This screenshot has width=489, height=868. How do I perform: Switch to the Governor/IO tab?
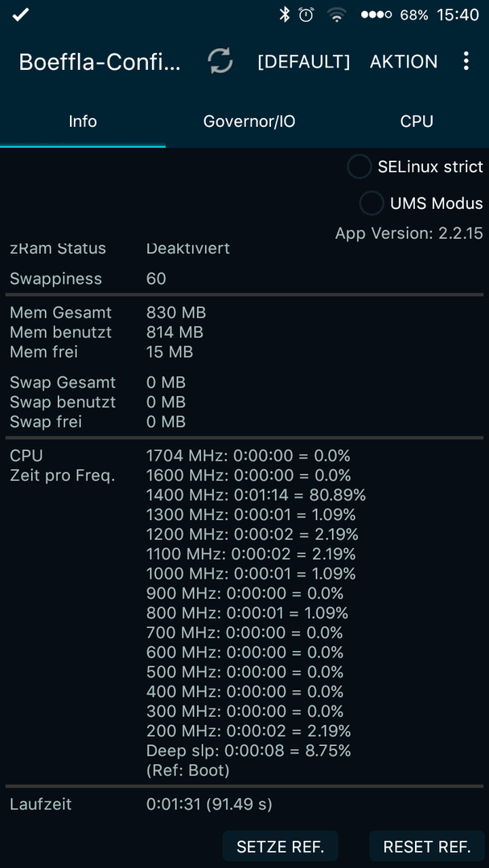249,121
